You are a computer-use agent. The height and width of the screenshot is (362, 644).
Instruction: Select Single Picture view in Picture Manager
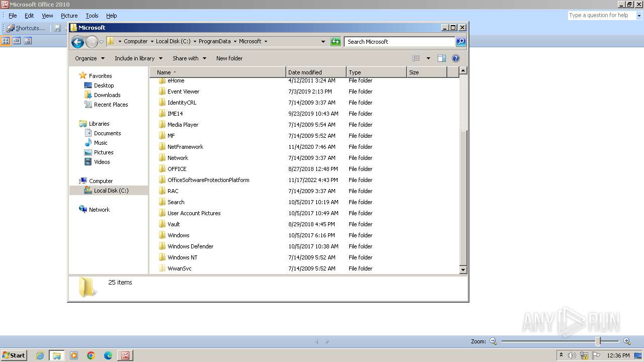point(28,41)
